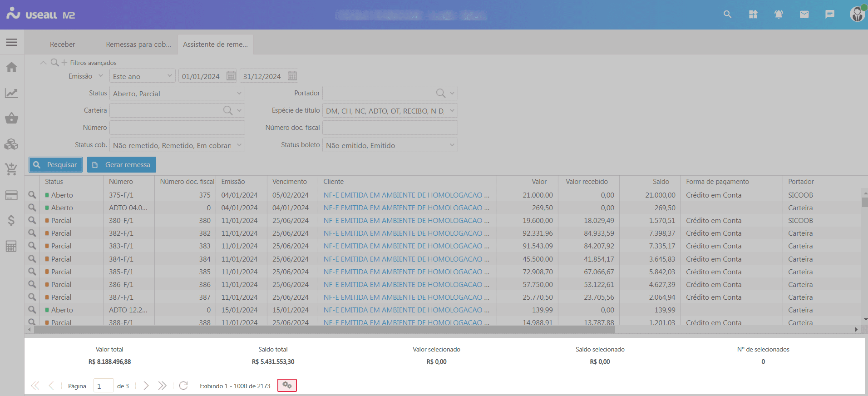Collapse the advanced filters panel chevron
Image resolution: width=868 pixels, height=396 pixels.
point(43,63)
